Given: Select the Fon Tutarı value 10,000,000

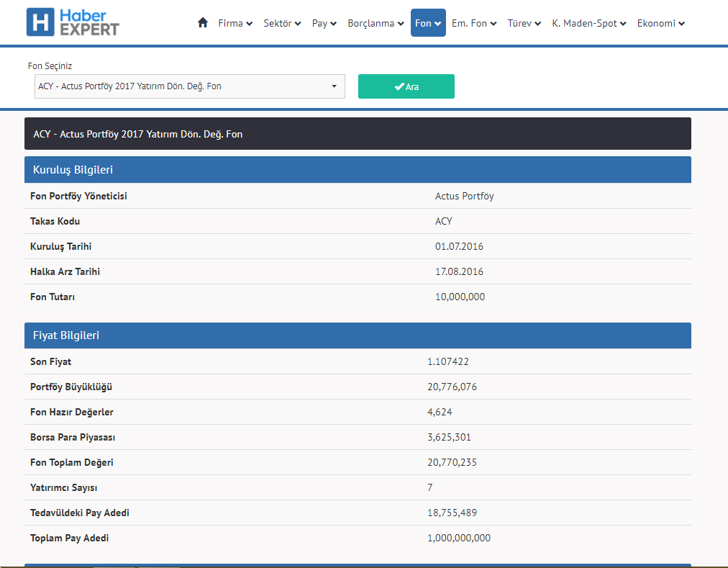Looking at the screenshot, I should click(460, 297).
